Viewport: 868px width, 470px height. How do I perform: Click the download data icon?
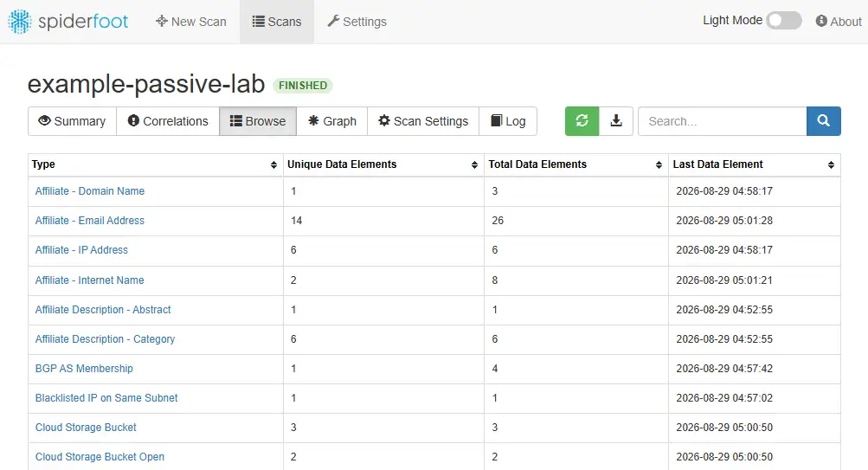click(x=616, y=121)
